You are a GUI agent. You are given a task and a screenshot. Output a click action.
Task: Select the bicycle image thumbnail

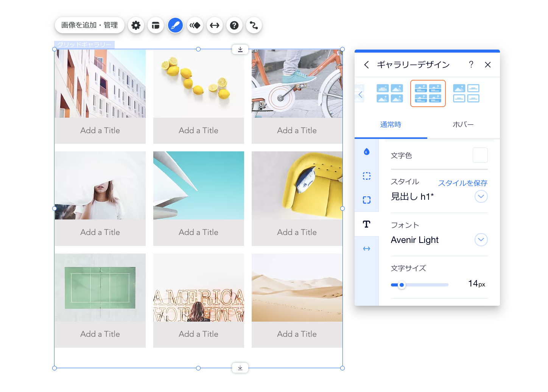tap(297, 84)
